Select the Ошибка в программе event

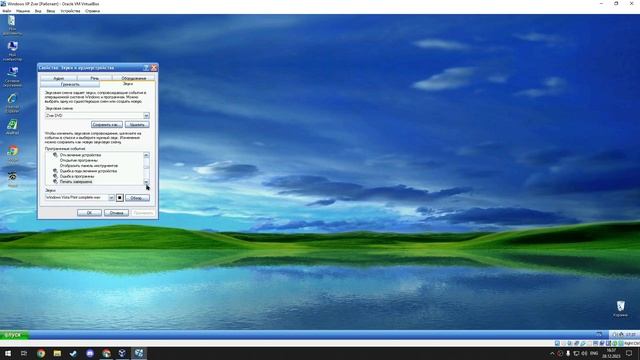click(77, 176)
